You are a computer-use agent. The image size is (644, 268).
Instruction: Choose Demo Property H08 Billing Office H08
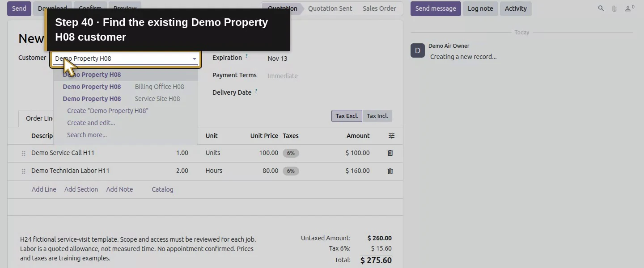click(126, 87)
